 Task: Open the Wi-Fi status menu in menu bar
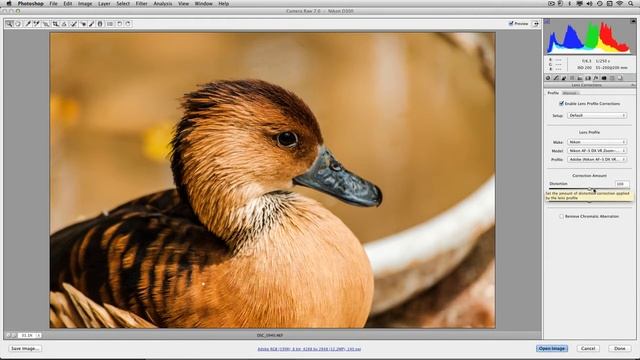coord(620,4)
